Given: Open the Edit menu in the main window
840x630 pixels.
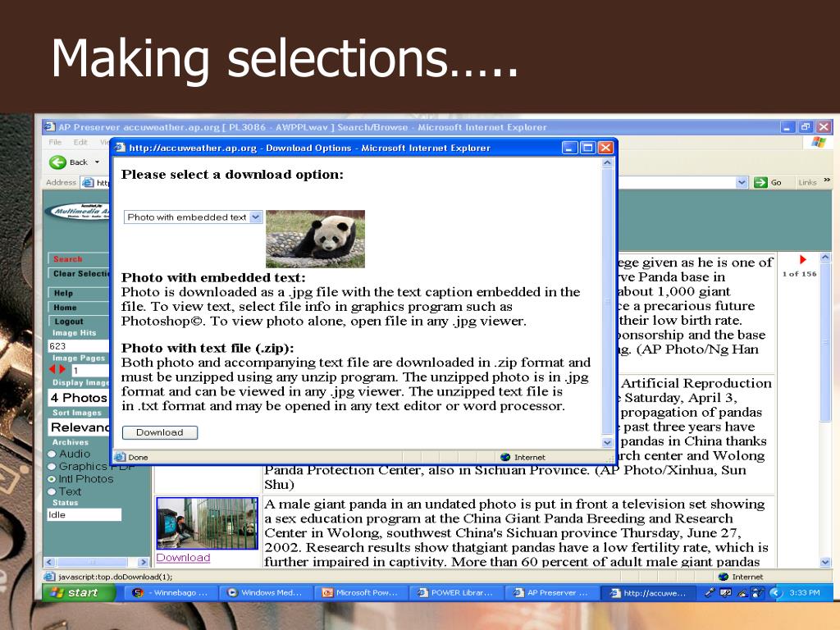Looking at the screenshot, I should point(80,142).
